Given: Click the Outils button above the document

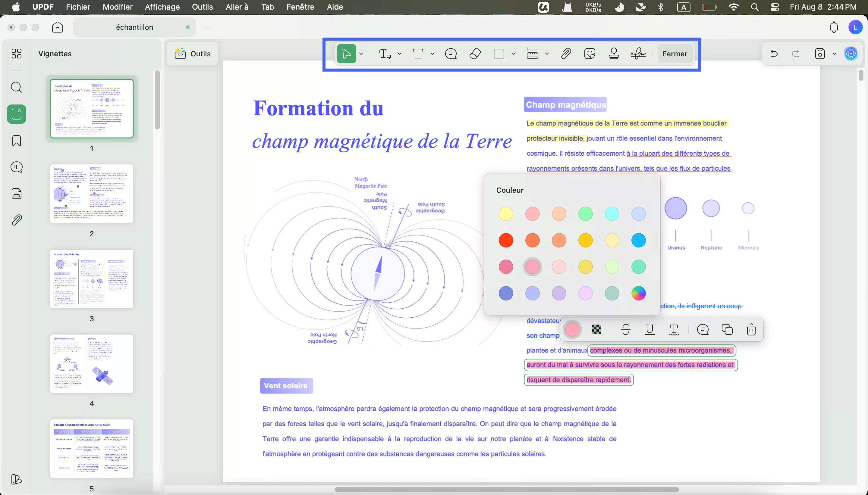Looking at the screenshot, I should [x=193, y=53].
